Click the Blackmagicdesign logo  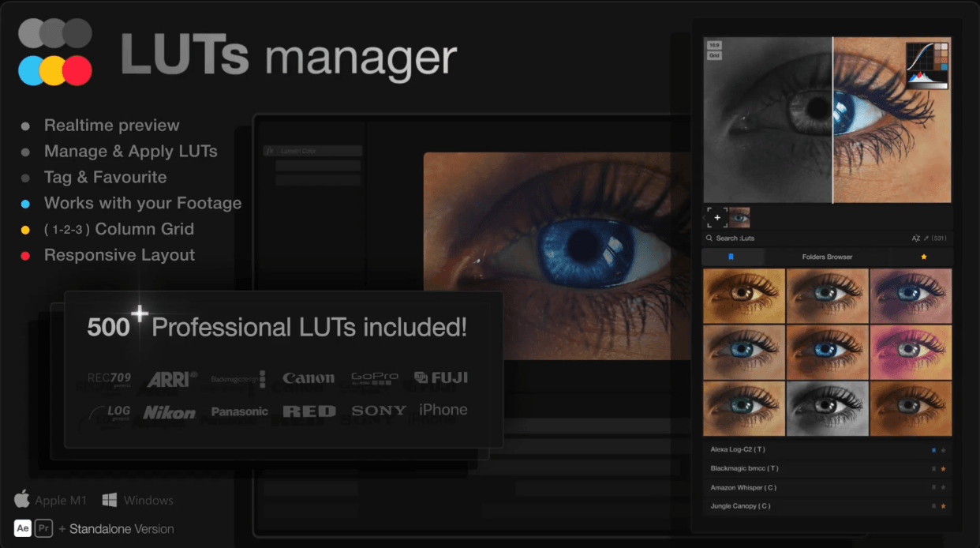(x=238, y=379)
